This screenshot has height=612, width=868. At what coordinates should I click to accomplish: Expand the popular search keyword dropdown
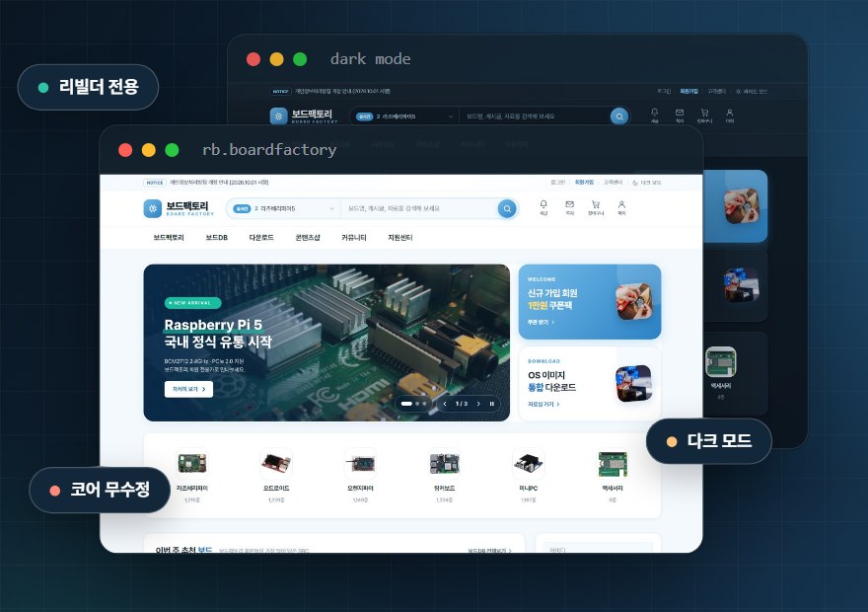point(284,209)
